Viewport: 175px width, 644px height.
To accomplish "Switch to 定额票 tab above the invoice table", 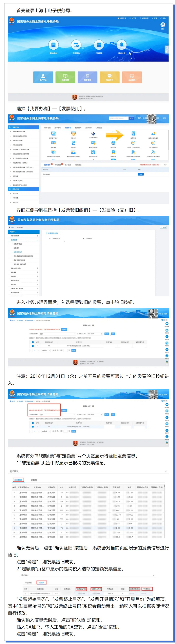I will click(x=34, y=480).
